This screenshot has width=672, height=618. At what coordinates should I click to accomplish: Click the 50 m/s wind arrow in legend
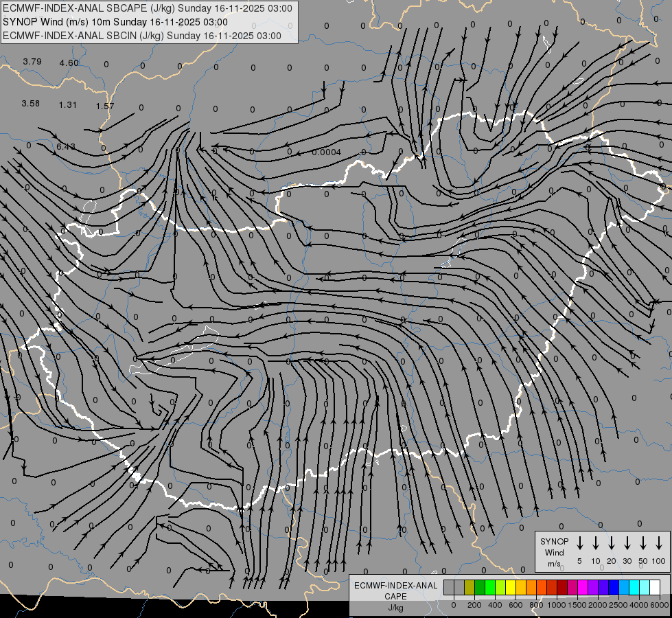pos(643,543)
